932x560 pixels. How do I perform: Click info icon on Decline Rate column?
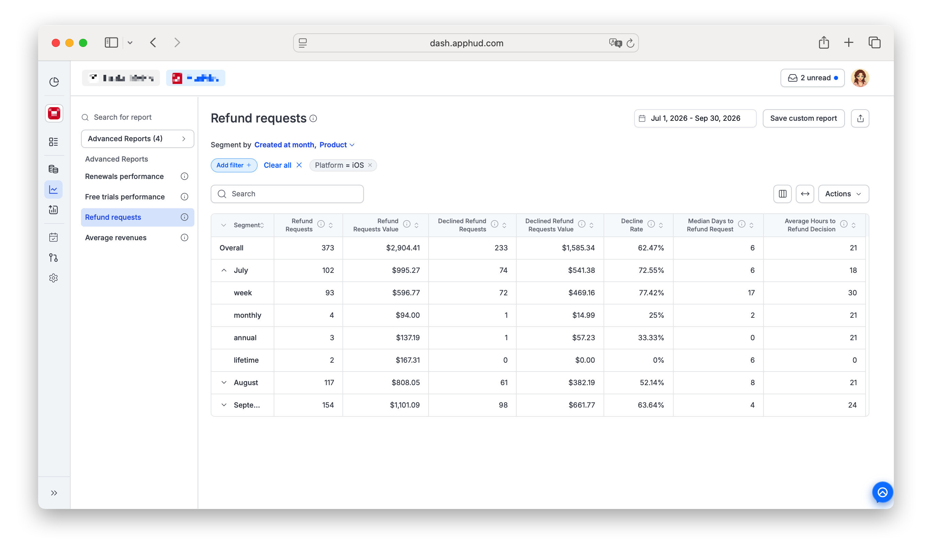click(x=651, y=224)
